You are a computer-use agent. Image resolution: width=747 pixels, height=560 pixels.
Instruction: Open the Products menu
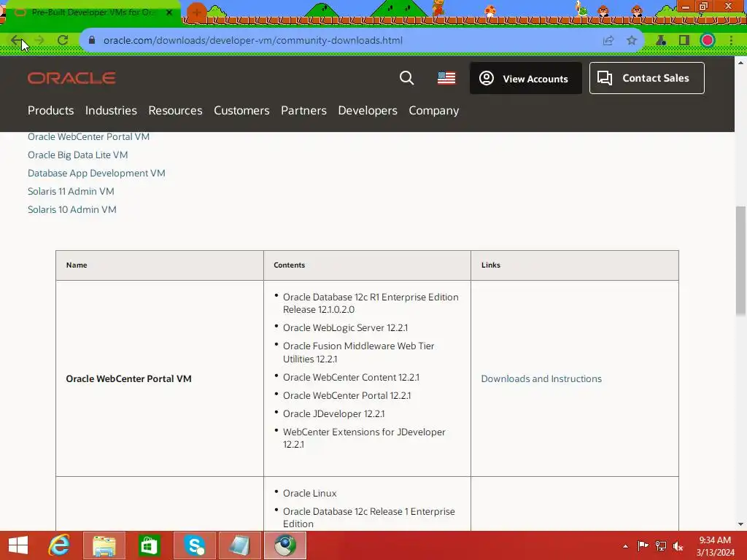point(50,111)
